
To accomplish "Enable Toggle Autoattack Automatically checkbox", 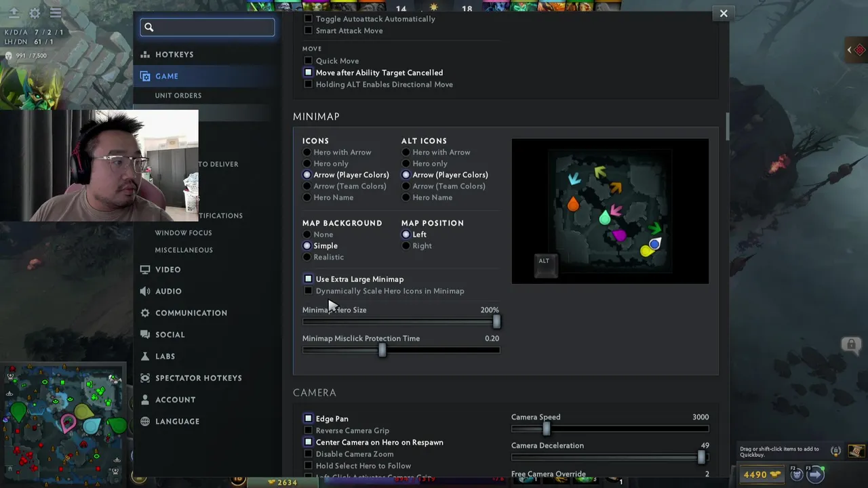I will point(309,18).
